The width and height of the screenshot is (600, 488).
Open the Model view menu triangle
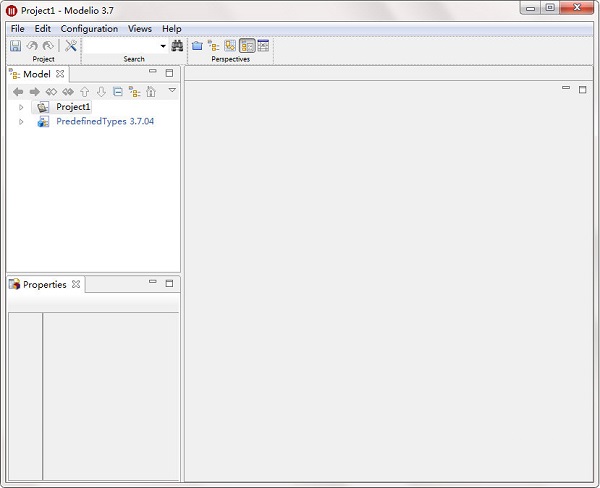click(x=172, y=90)
